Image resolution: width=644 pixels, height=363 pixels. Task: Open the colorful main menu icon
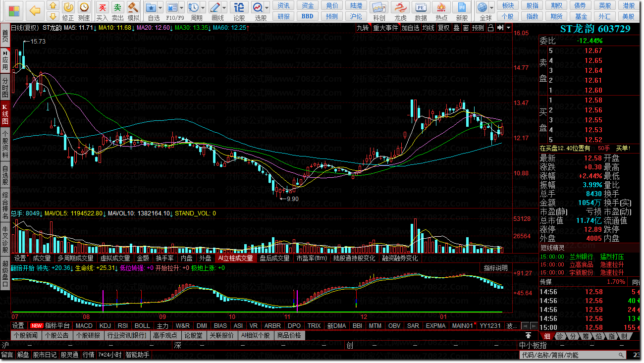click(14, 10)
